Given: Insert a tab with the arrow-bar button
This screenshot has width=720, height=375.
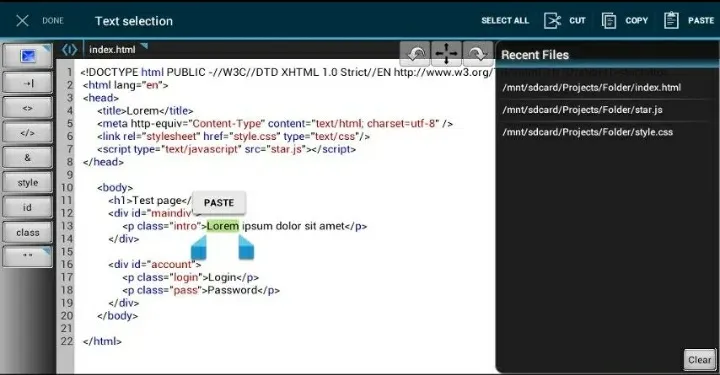Looking at the screenshot, I should [28, 84].
